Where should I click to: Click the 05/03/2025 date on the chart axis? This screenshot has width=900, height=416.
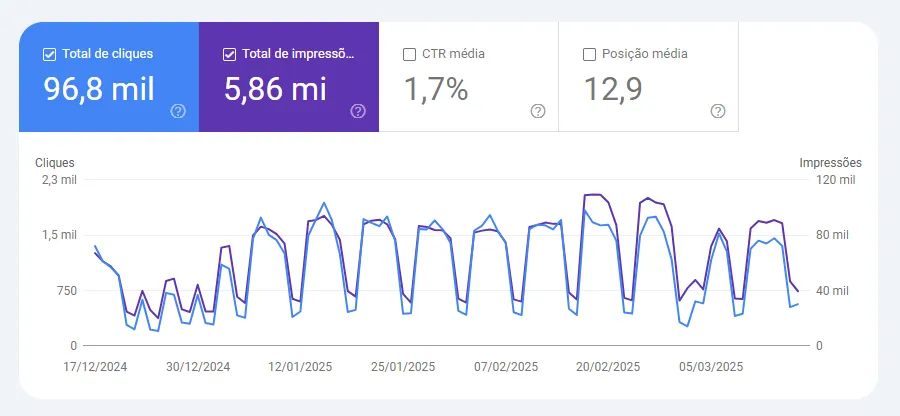[x=710, y=367]
